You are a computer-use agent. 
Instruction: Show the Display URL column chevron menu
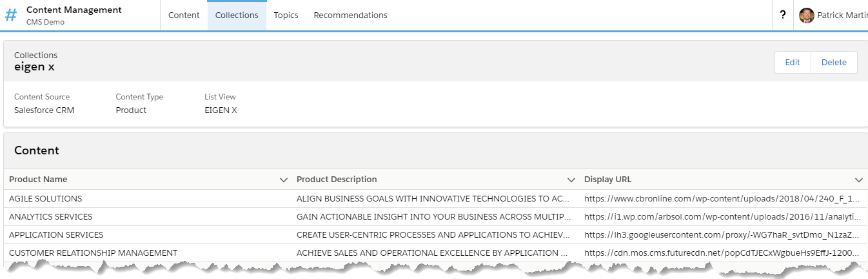[x=858, y=180]
